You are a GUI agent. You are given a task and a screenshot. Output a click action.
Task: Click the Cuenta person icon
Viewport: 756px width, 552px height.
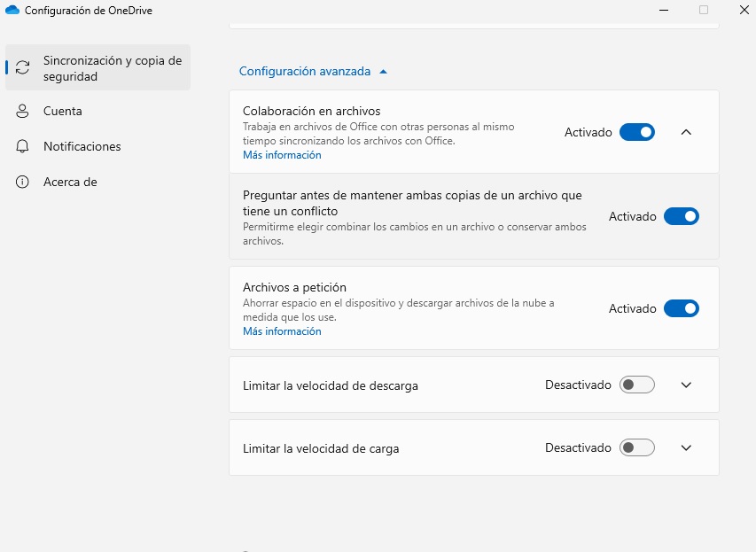tap(22, 111)
